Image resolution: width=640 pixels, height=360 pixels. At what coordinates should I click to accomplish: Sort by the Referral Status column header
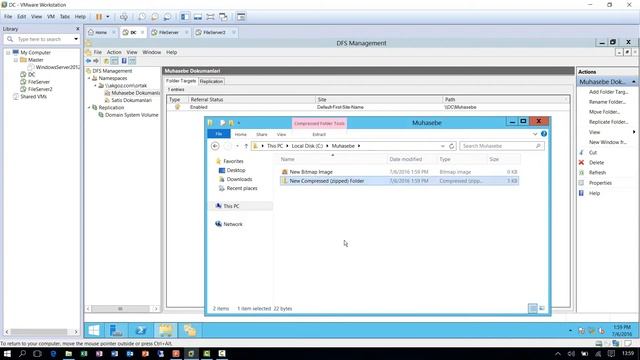click(251, 100)
